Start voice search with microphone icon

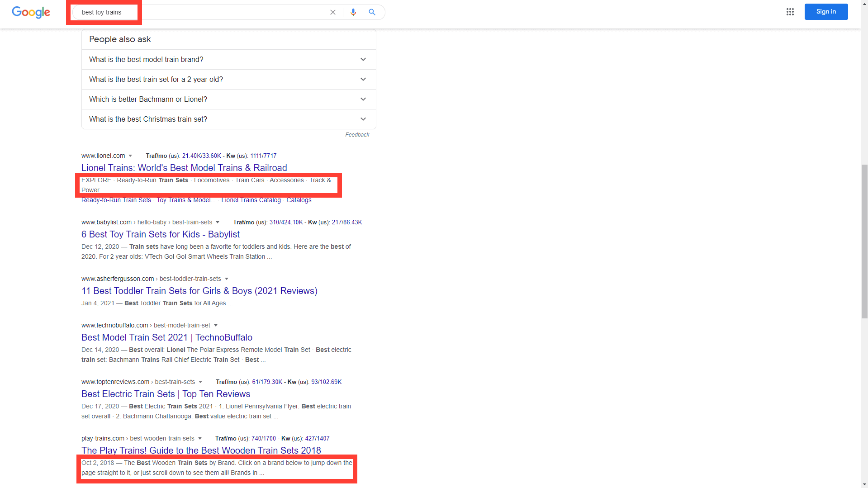pos(353,12)
